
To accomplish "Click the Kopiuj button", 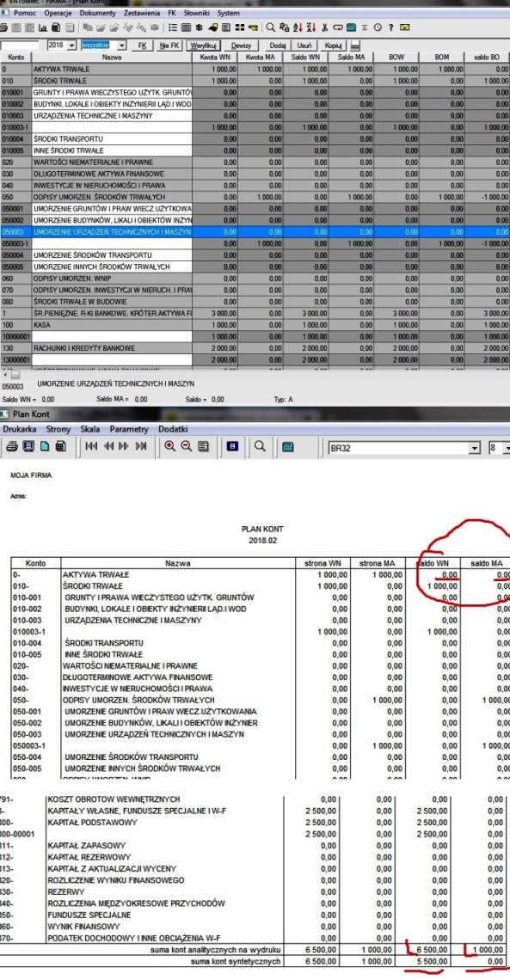I will pos(333,46).
